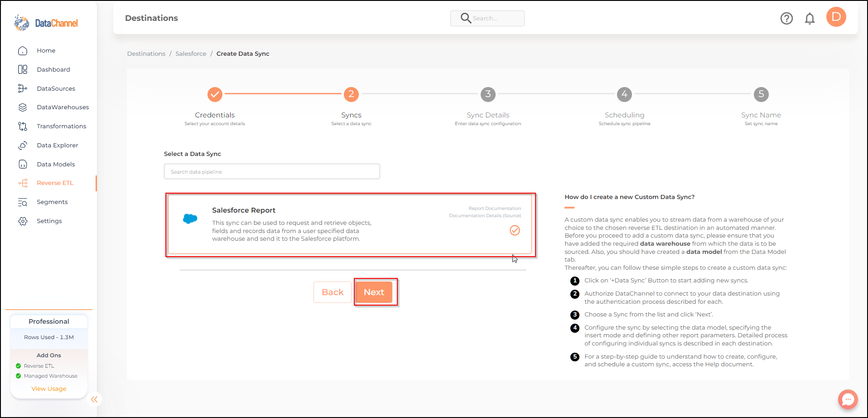Focus the top Search box
The image size is (868, 418).
[x=487, y=19]
